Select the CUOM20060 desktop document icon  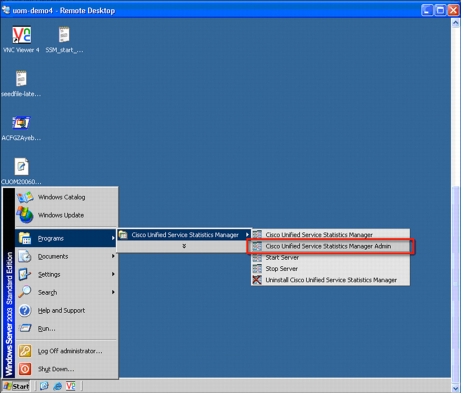pos(21,171)
